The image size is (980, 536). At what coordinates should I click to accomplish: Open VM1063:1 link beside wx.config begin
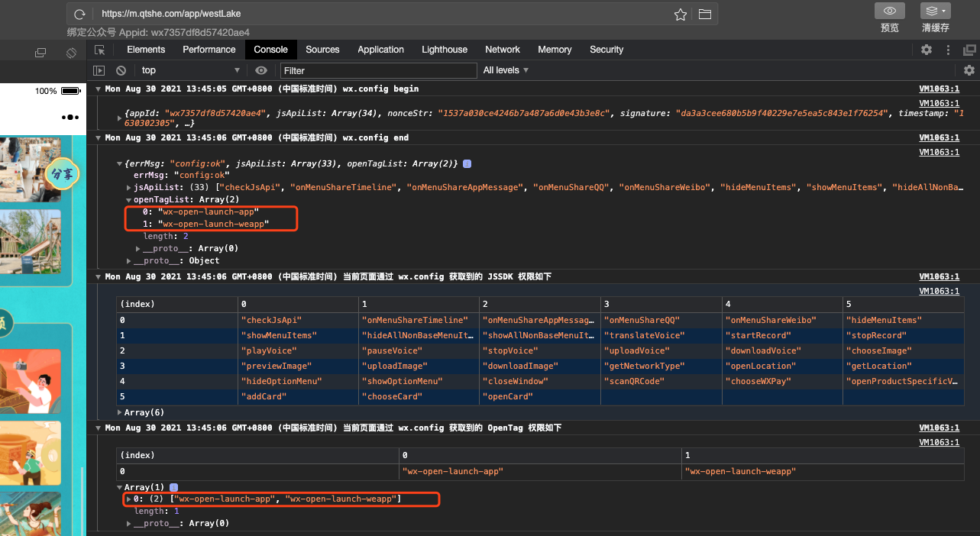[939, 89]
